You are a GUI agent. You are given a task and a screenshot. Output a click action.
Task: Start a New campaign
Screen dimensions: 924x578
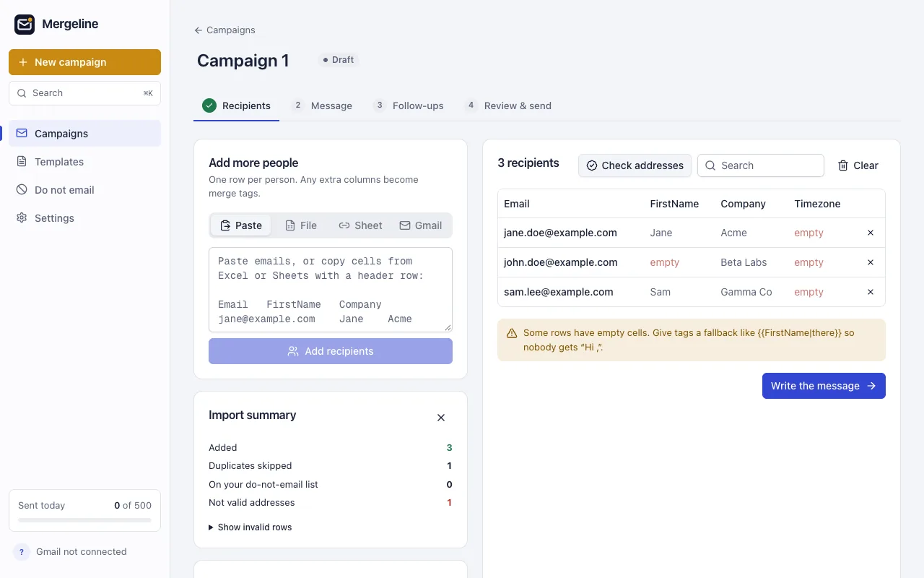[84, 62]
